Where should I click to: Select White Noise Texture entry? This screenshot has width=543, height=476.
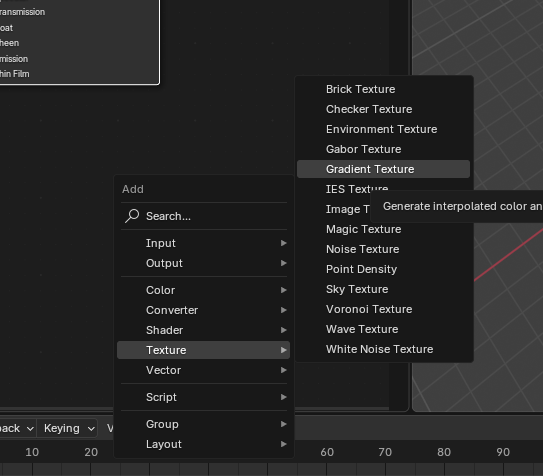point(383,349)
